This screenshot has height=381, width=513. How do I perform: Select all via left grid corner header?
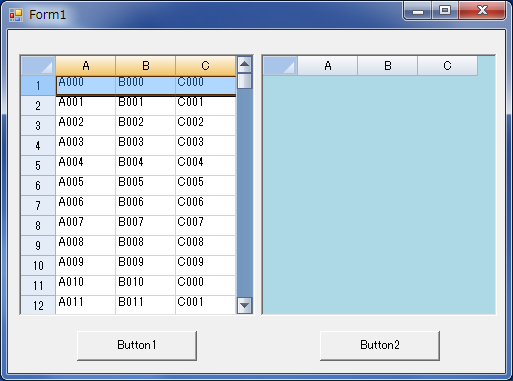point(38,66)
